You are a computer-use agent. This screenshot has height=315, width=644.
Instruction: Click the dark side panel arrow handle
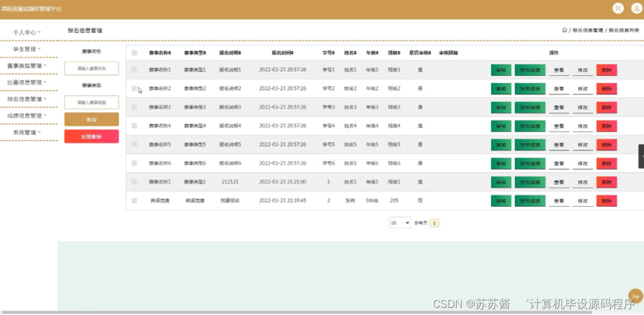641,156
